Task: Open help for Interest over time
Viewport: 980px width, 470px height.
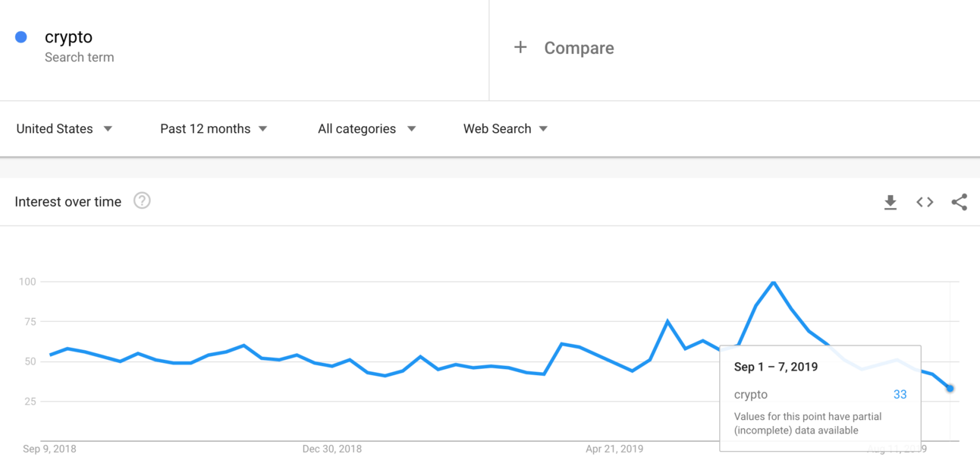Action: tap(142, 201)
